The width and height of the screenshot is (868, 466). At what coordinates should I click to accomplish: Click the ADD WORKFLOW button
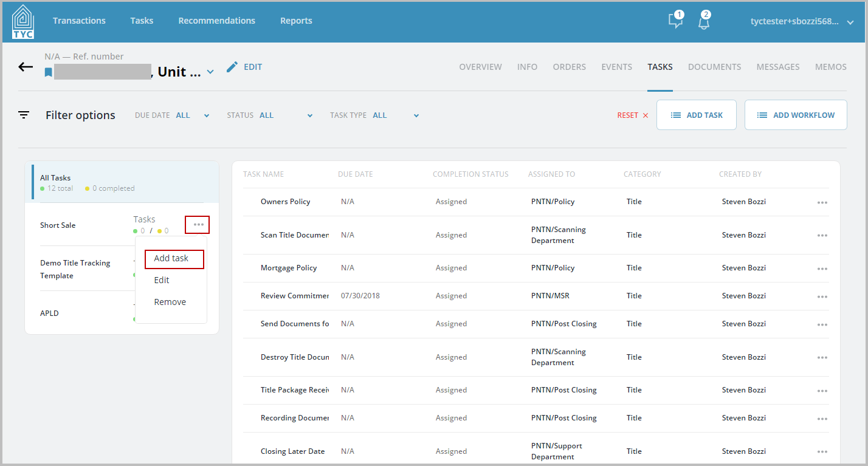pyautogui.click(x=796, y=115)
